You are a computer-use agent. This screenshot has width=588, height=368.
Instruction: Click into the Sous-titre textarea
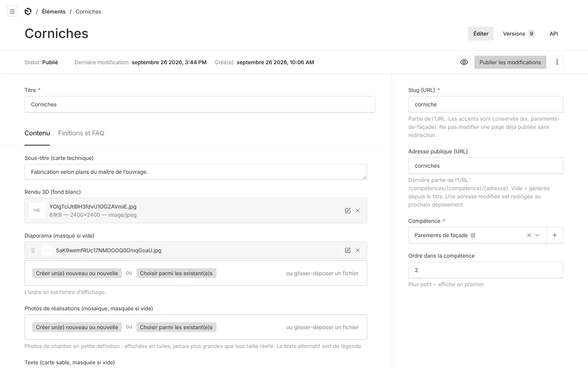tap(196, 172)
